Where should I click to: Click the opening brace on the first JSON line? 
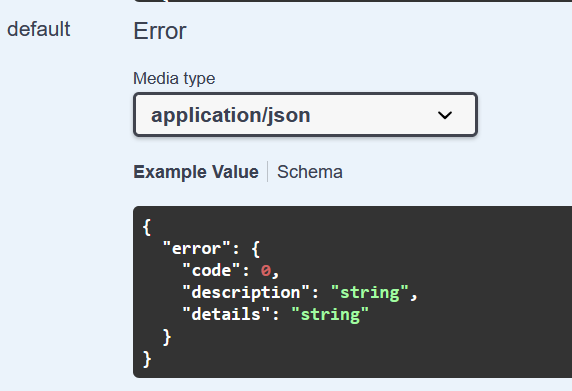pyautogui.click(x=147, y=227)
